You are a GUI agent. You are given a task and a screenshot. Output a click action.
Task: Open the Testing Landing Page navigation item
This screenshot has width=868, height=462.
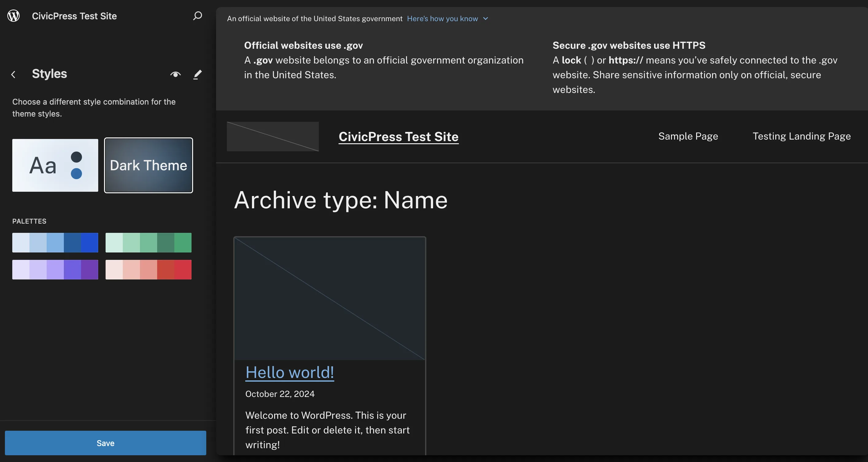pyautogui.click(x=802, y=136)
